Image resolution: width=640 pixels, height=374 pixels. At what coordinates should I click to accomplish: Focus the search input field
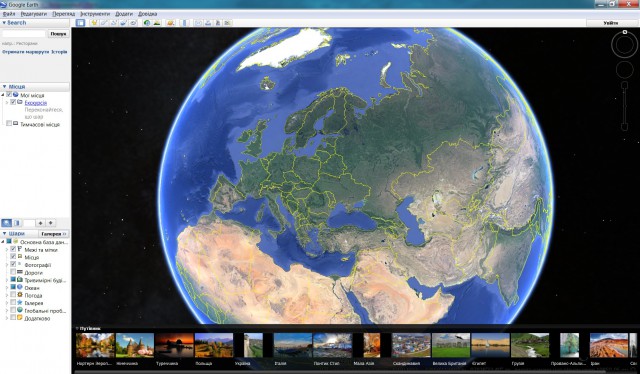point(24,34)
